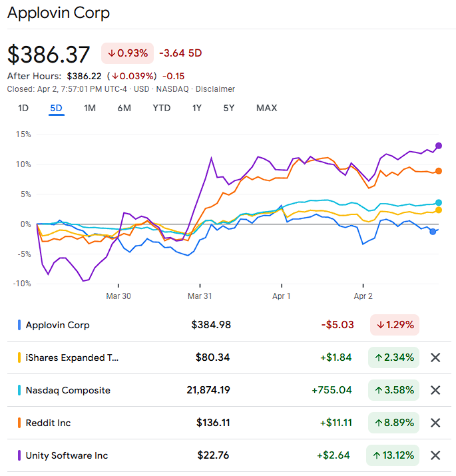
Task: Click the purple Unity color bar
Action: [x=19, y=455]
